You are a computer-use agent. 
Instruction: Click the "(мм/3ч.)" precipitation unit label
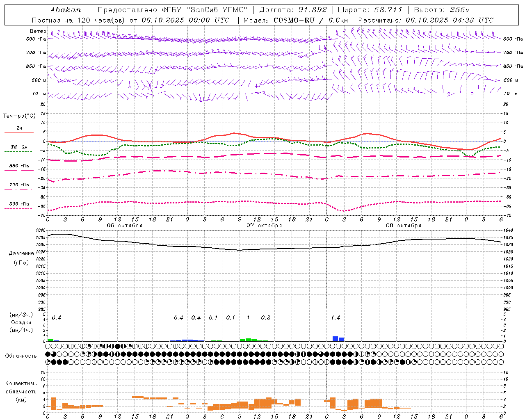[21, 315]
